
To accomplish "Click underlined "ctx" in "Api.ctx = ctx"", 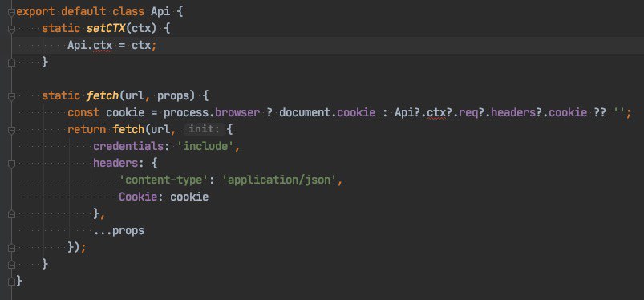I will [103, 46].
